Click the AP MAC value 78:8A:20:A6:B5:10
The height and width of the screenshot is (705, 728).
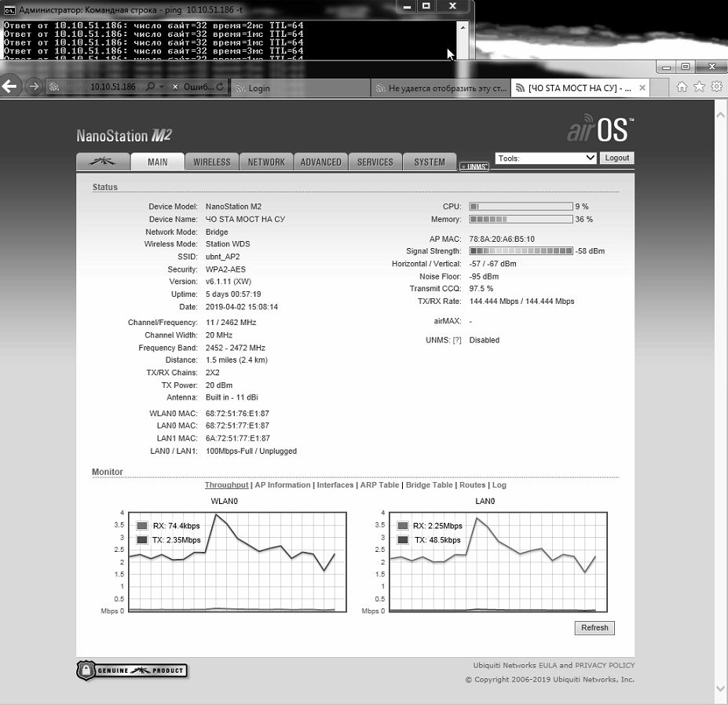(x=501, y=239)
